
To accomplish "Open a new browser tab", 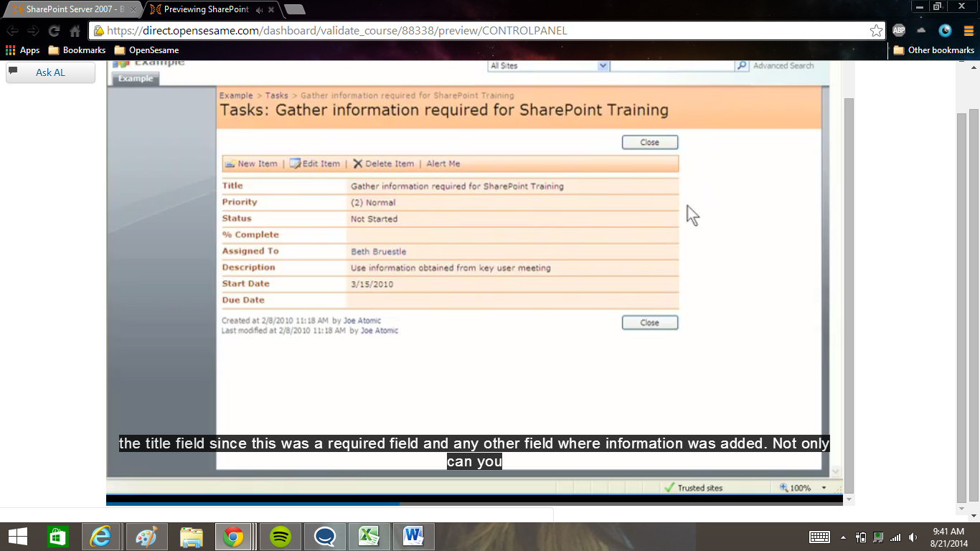I will click(294, 9).
